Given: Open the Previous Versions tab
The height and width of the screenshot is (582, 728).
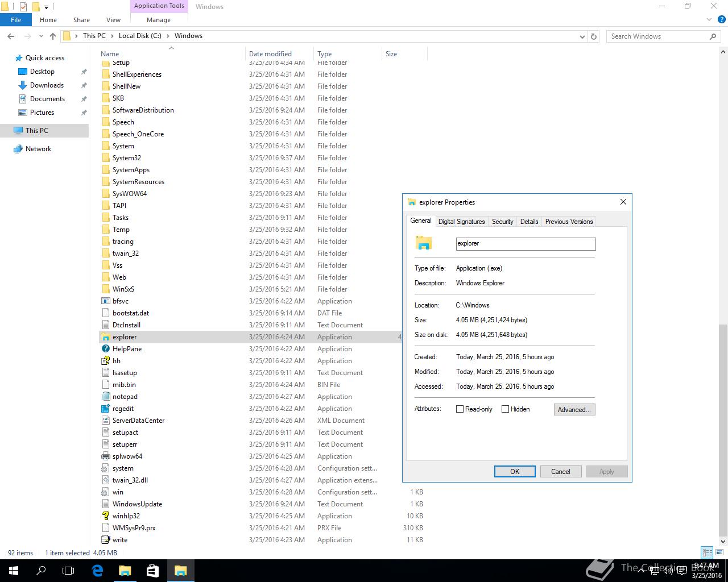Looking at the screenshot, I should pyautogui.click(x=569, y=222).
